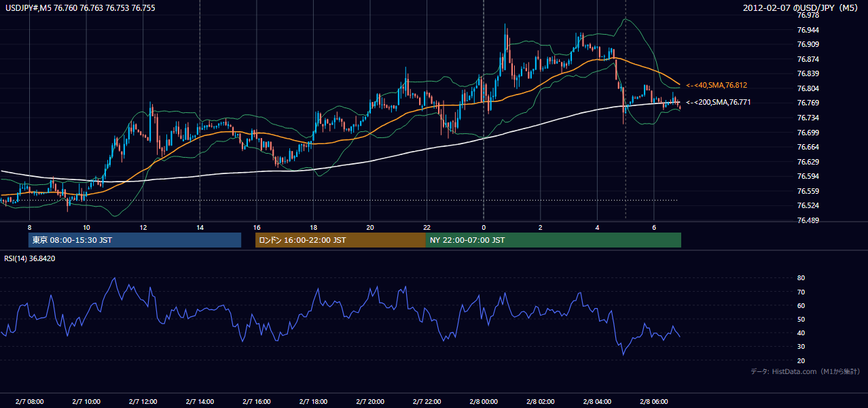This screenshot has width=868, height=408.
Task: Click the 2/7 20:00 time axis label
Action: pyautogui.click(x=370, y=401)
